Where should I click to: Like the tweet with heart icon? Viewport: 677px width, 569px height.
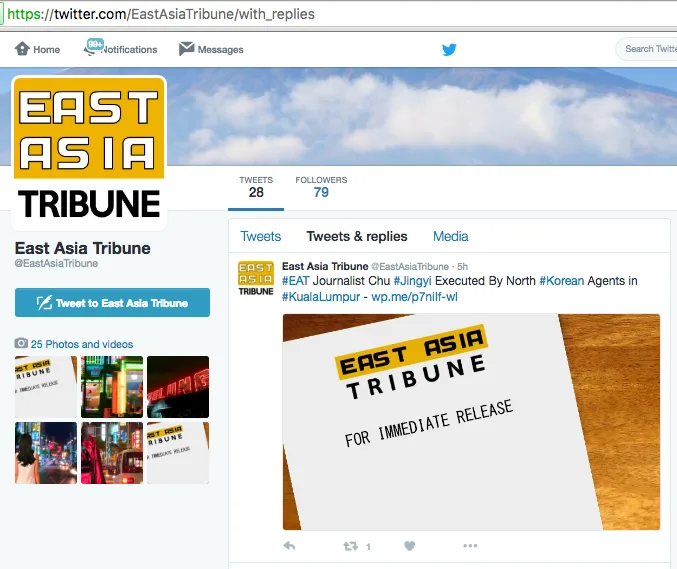coord(409,546)
